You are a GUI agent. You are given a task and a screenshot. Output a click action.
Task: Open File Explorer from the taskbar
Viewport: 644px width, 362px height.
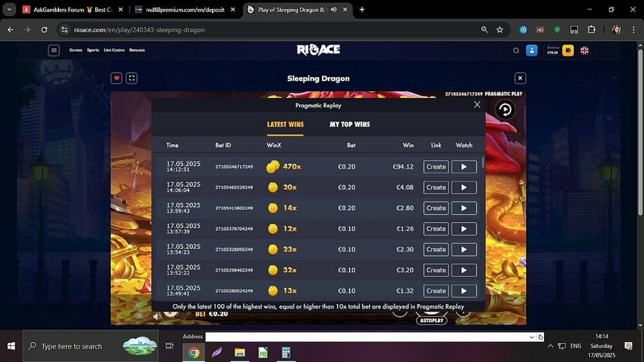[x=240, y=352]
